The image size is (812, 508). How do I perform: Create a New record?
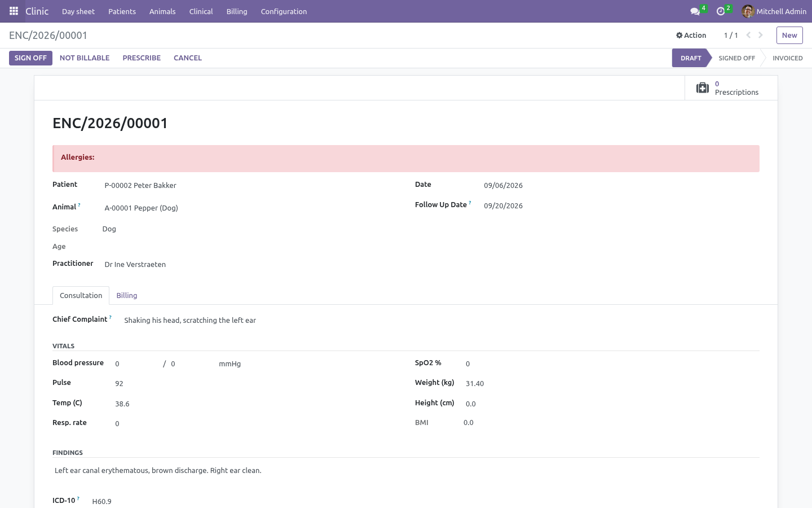789,35
